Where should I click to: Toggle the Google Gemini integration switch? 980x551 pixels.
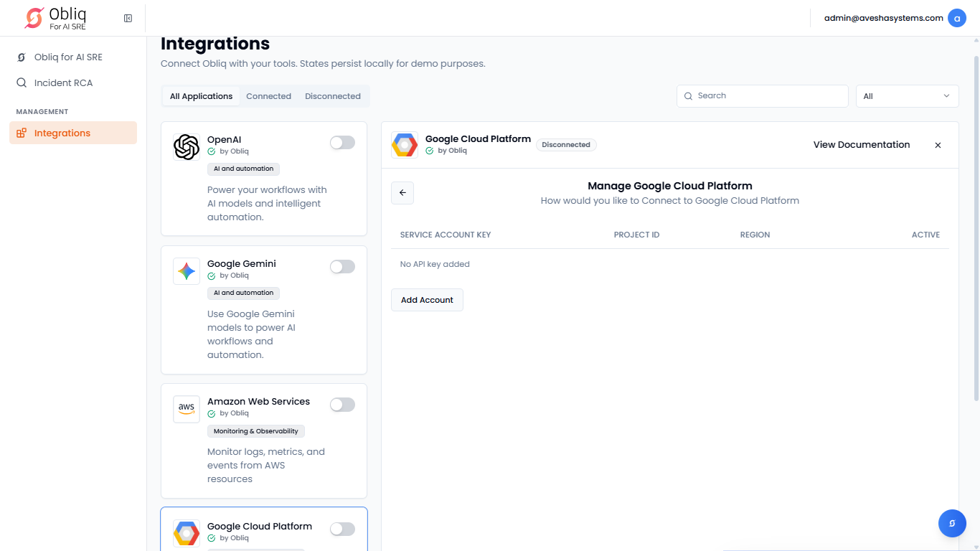342,267
